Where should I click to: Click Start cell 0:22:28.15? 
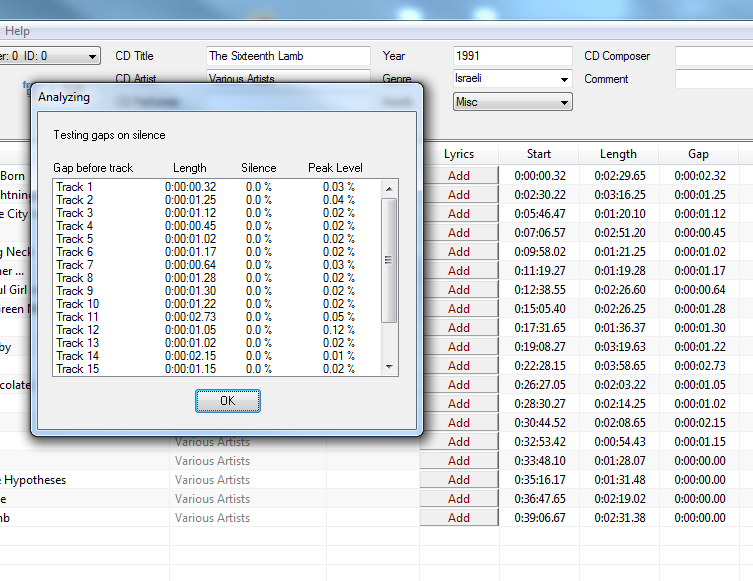(x=539, y=366)
